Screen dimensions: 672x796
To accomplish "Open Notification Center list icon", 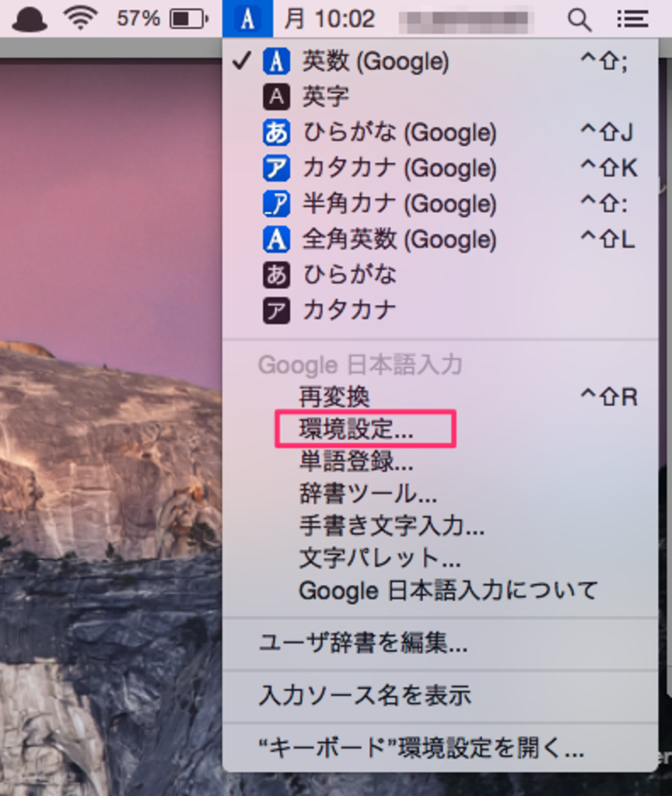I will 632,19.
